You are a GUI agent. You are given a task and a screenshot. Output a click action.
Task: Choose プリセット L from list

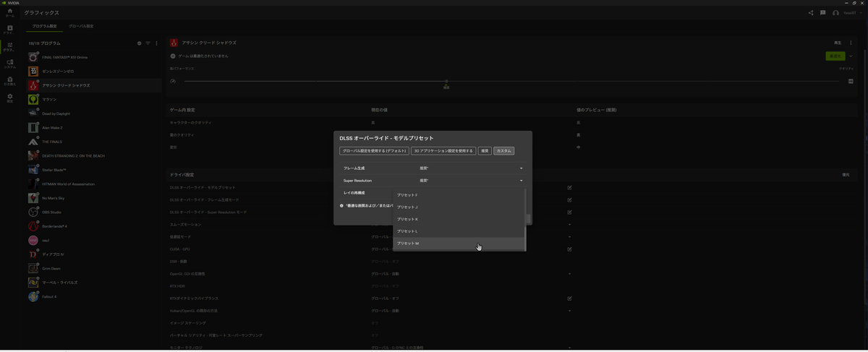(459, 231)
